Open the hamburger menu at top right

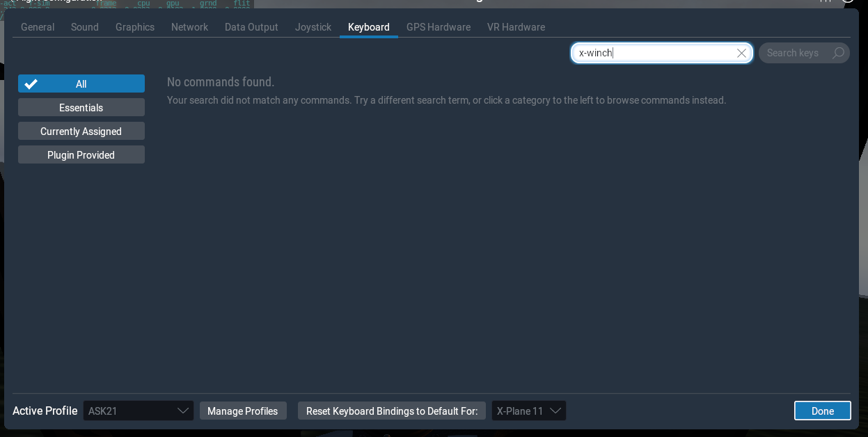click(x=826, y=2)
